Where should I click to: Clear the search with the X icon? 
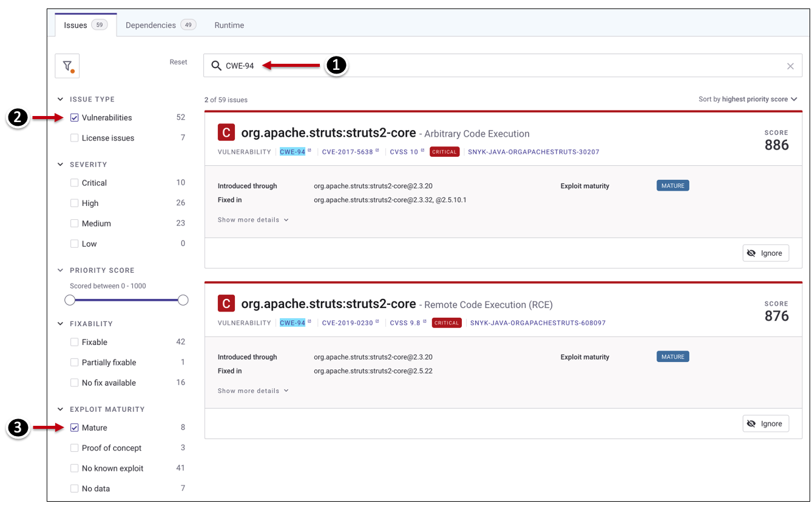pyautogui.click(x=790, y=66)
